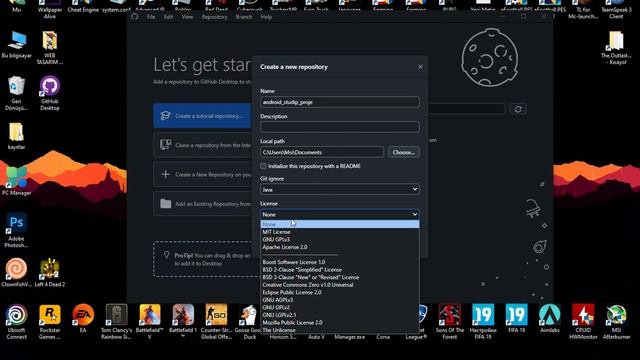Select the Goose Goose Duck icon

coord(249,322)
